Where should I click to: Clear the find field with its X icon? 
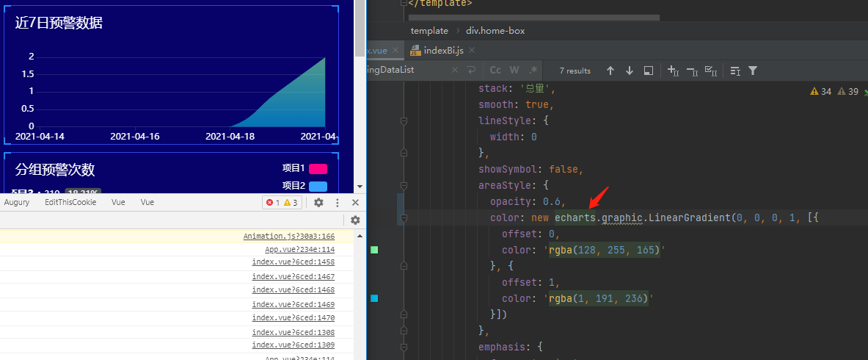(x=455, y=71)
